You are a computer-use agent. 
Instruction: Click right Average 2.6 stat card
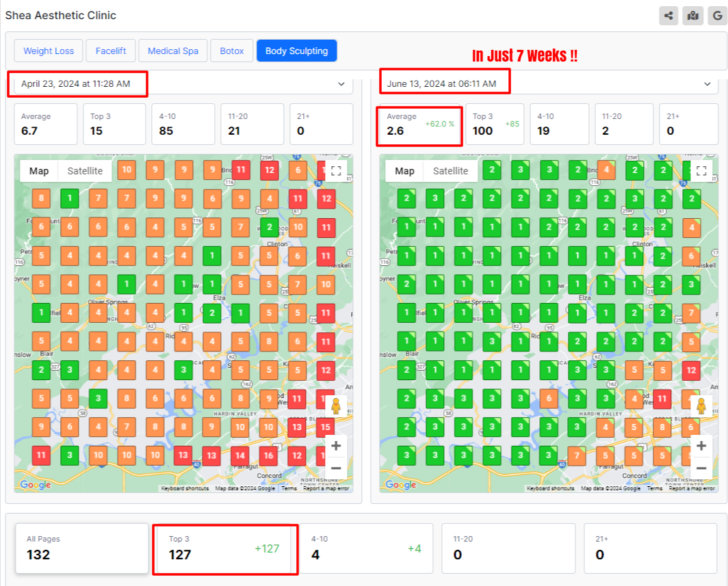coord(419,125)
